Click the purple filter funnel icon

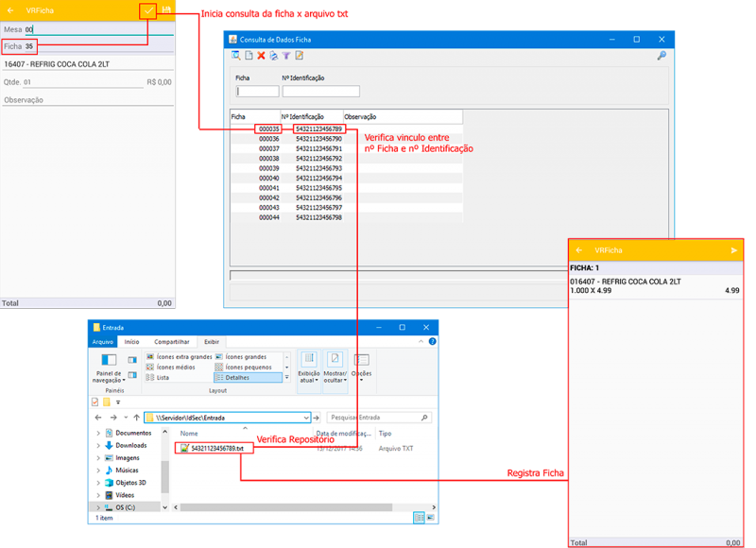[x=286, y=56]
